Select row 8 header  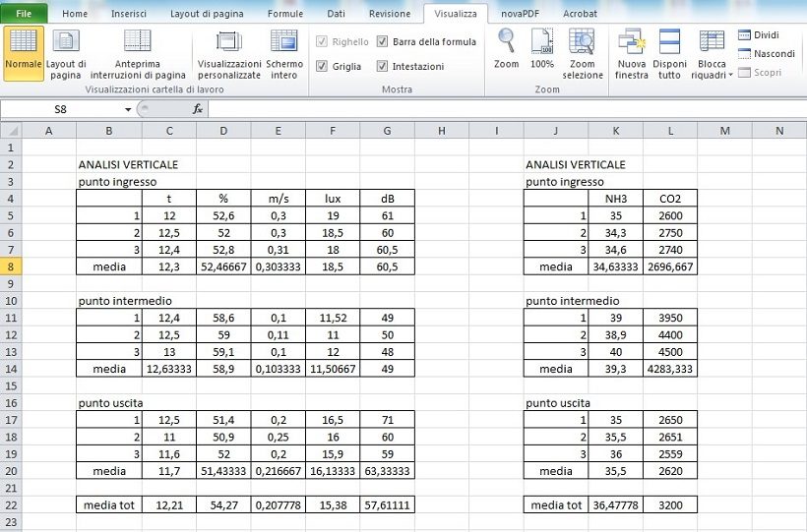pyautogui.click(x=11, y=266)
